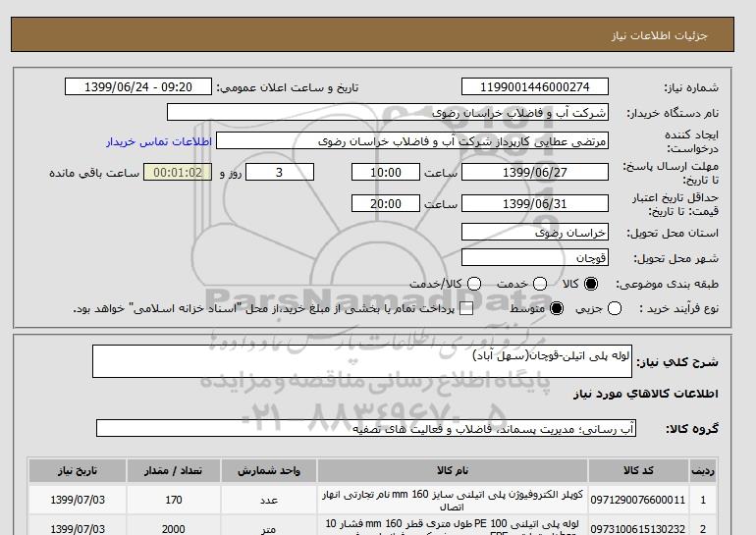This screenshot has height=535, width=756.
Task: Click the announcement date field 1399/06/24 - 09:20
Action: pyautogui.click(x=138, y=86)
